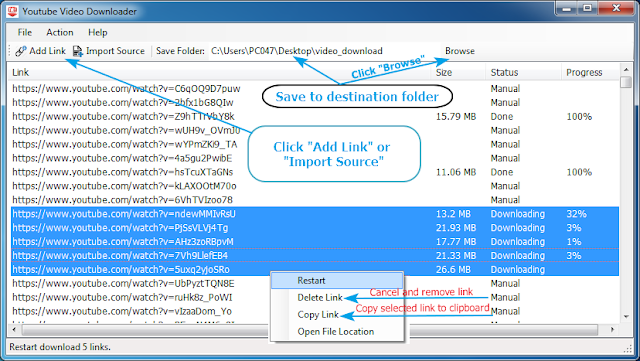Screen dimensions: 640x361
Task: Click the Done status next to 15.79 MB
Action: [x=502, y=116]
